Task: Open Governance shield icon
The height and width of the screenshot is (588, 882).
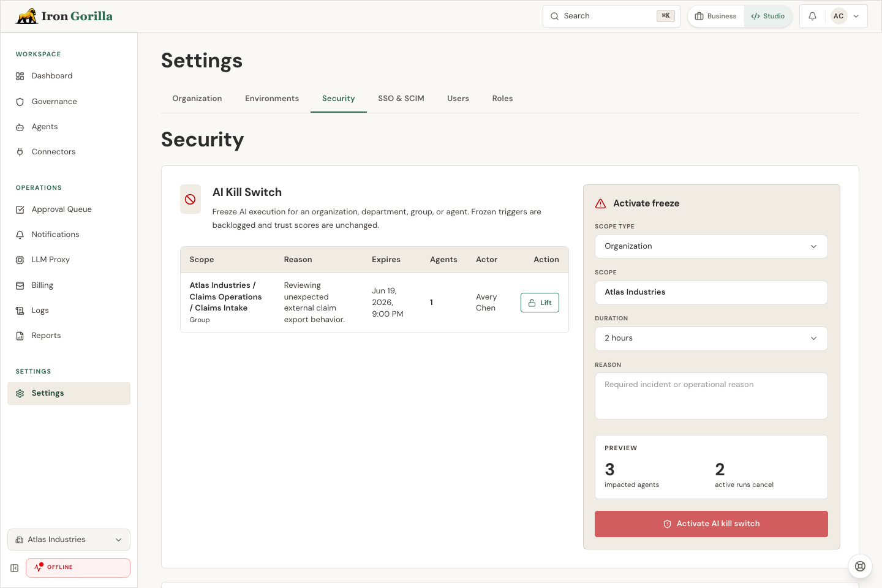Action: pyautogui.click(x=20, y=102)
